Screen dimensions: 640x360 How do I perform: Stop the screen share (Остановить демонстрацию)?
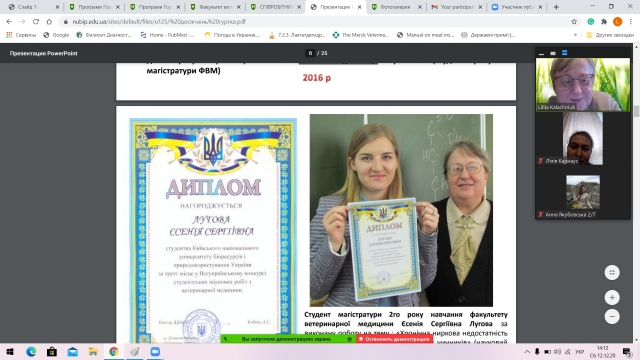coord(394,339)
